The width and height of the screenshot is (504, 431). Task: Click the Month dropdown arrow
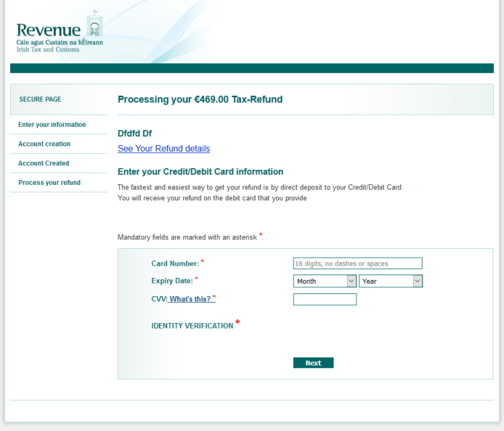pyautogui.click(x=351, y=281)
